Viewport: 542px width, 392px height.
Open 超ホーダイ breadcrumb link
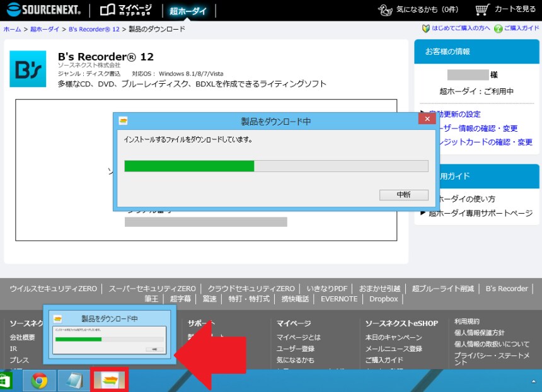(x=45, y=29)
